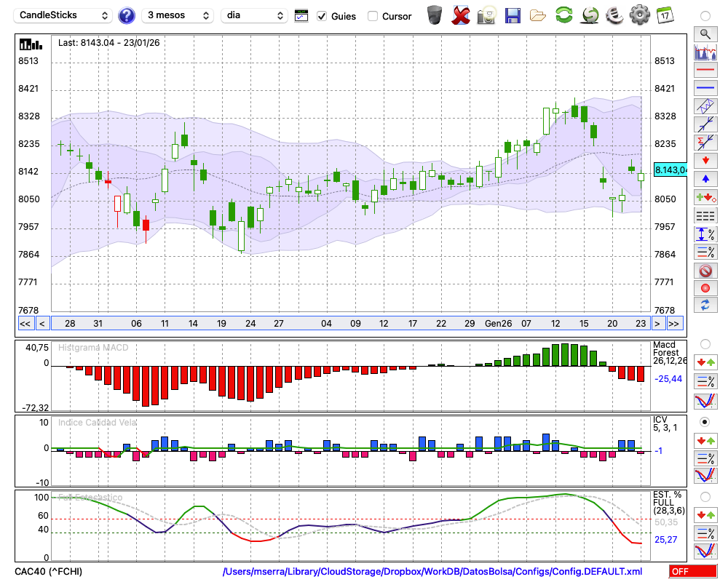This screenshot has height=582, width=728.
Task: Select the blue horizontal line tool
Action: (705, 88)
